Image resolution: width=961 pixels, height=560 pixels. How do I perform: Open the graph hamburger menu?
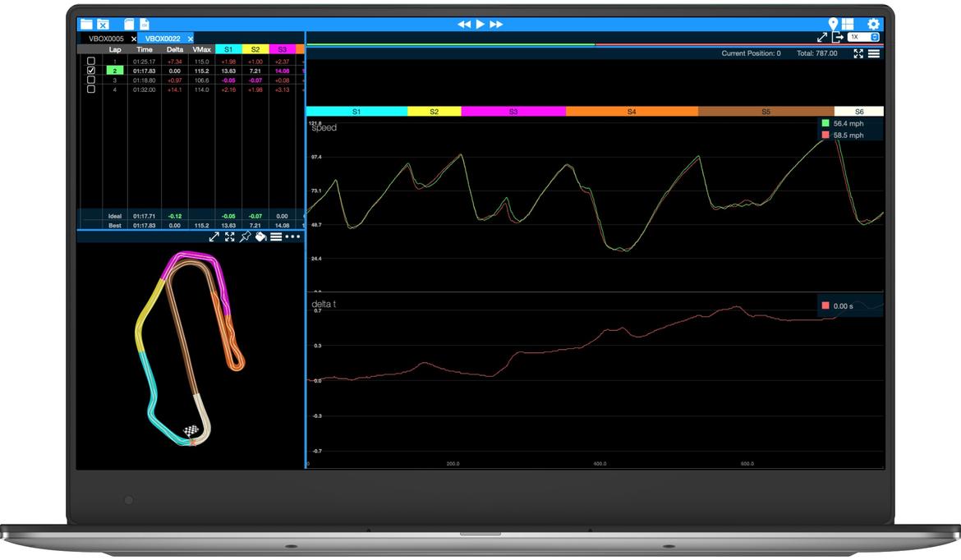pos(874,53)
